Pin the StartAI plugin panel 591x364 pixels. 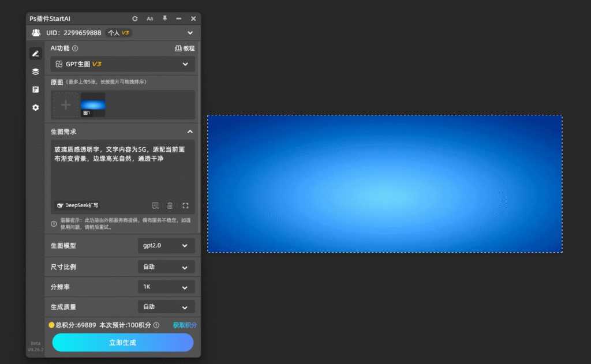164,18
